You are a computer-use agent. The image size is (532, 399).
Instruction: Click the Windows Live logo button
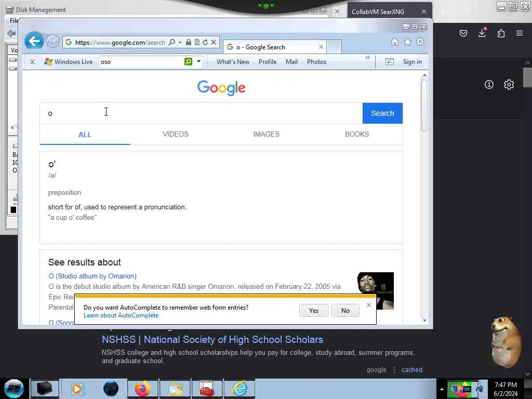pyautogui.click(x=68, y=62)
